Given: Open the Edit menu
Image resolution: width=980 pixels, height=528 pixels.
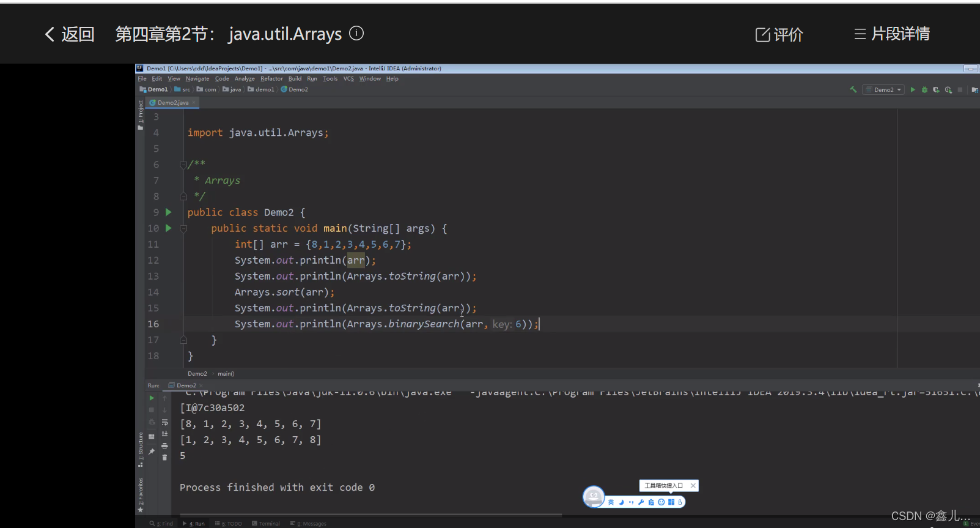Looking at the screenshot, I should coord(157,79).
